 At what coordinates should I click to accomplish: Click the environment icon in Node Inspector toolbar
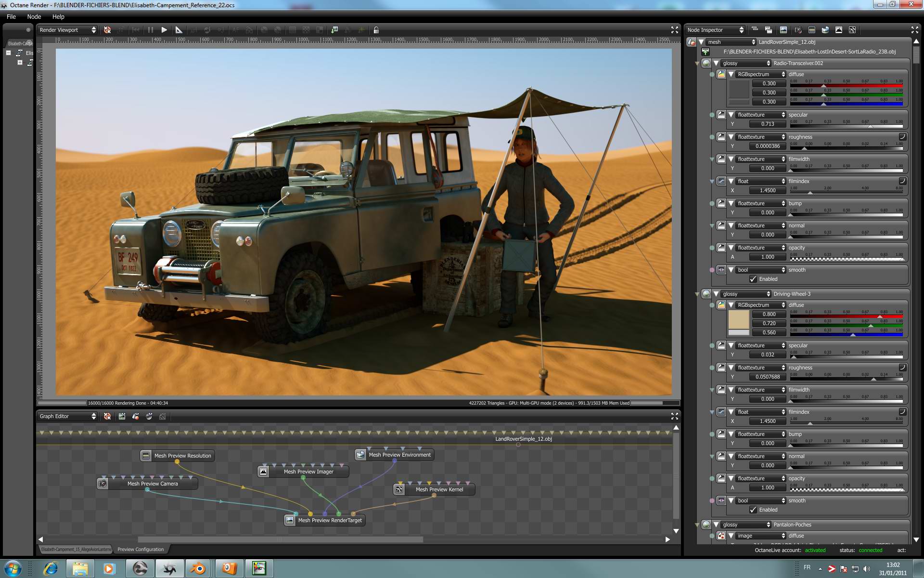[825, 30]
